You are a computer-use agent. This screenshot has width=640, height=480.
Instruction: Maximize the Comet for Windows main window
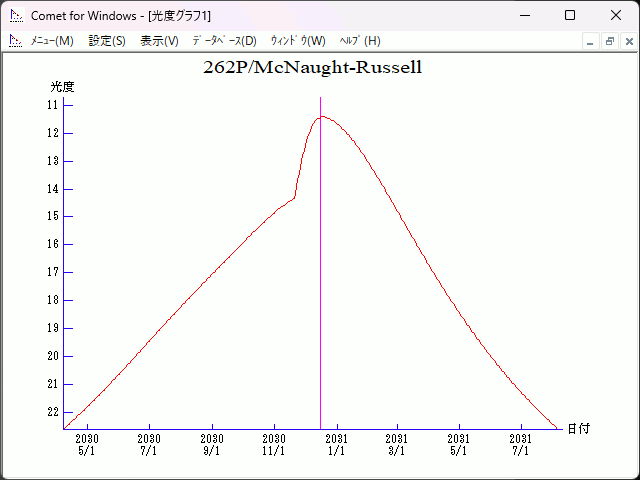click(570, 15)
